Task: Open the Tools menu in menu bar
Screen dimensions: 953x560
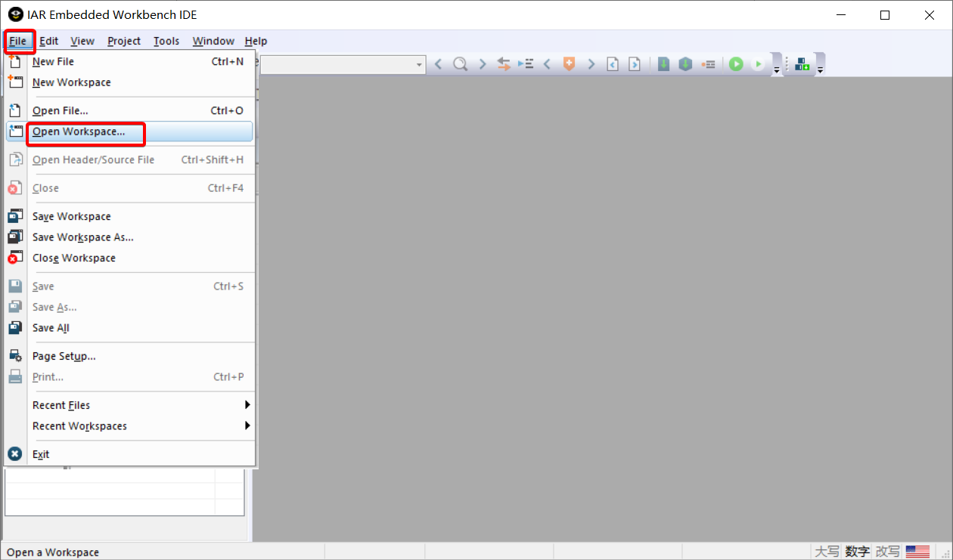Action: point(166,41)
